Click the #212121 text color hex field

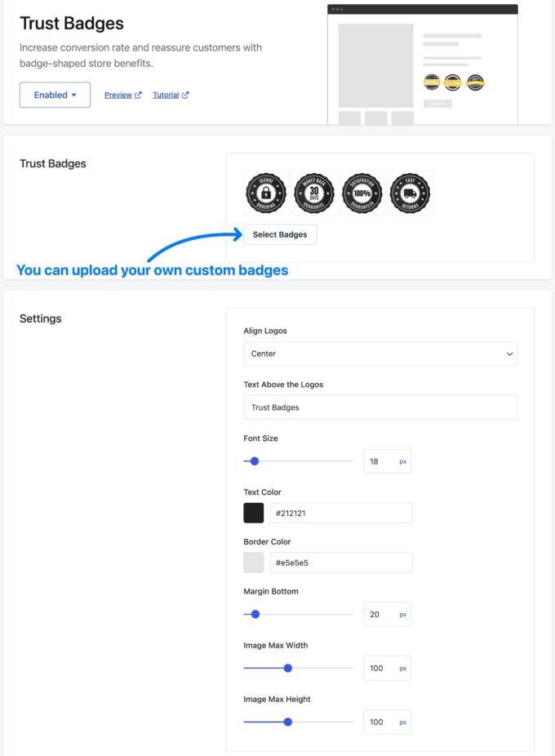[x=341, y=513]
